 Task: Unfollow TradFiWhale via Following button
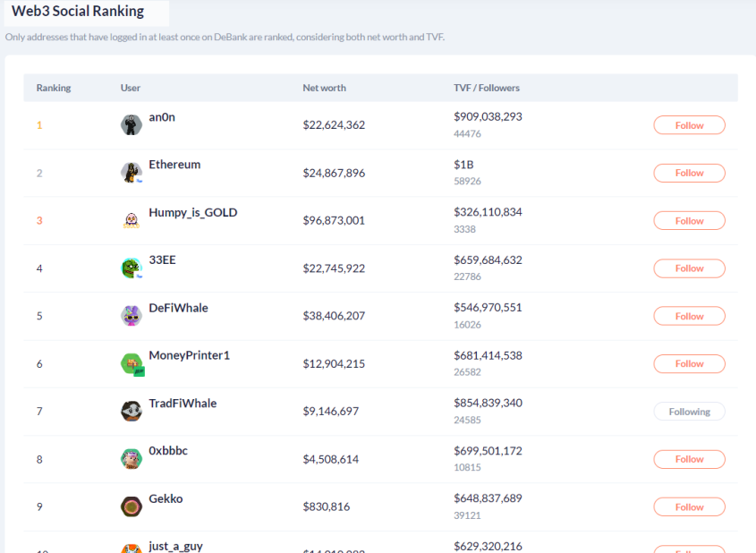pyautogui.click(x=689, y=412)
